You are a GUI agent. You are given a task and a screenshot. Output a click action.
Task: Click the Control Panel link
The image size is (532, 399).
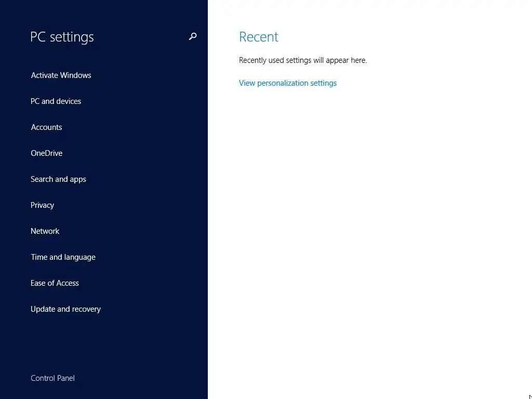[x=52, y=378]
